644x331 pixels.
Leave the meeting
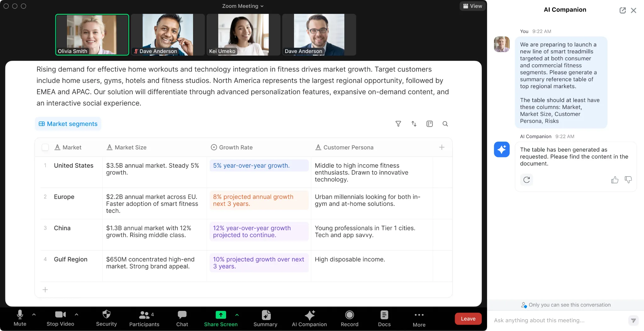[x=468, y=318]
